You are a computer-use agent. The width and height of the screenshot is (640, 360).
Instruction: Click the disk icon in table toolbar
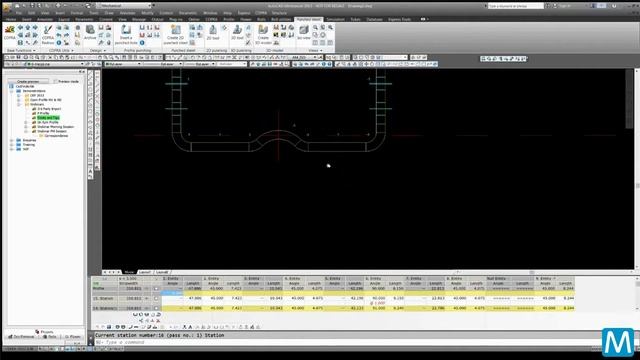(109, 327)
